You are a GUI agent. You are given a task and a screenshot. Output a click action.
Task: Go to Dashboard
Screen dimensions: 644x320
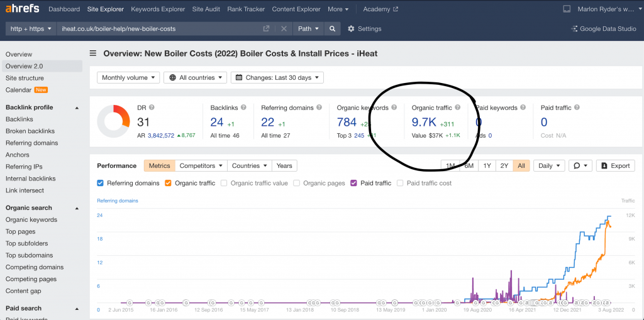point(64,9)
